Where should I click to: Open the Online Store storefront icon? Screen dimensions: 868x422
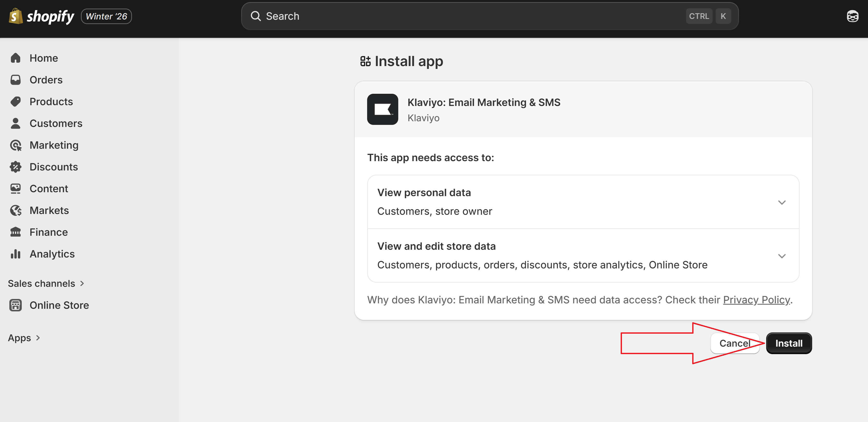pos(16,305)
